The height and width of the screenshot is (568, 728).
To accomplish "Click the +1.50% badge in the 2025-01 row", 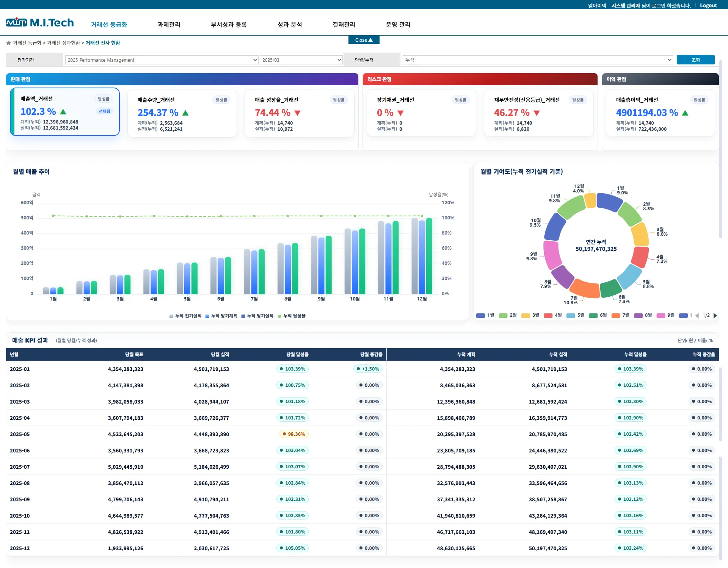I will pos(368,369).
